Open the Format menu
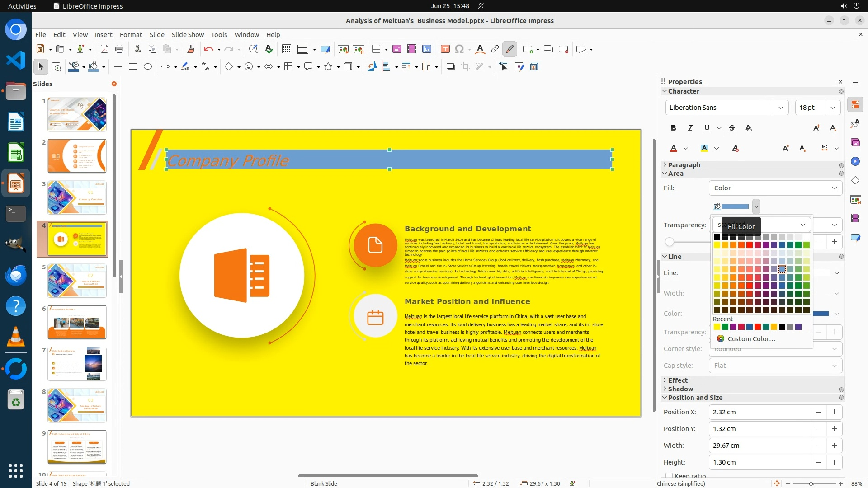This screenshot has height=488, width=868. tap(131, 35)
